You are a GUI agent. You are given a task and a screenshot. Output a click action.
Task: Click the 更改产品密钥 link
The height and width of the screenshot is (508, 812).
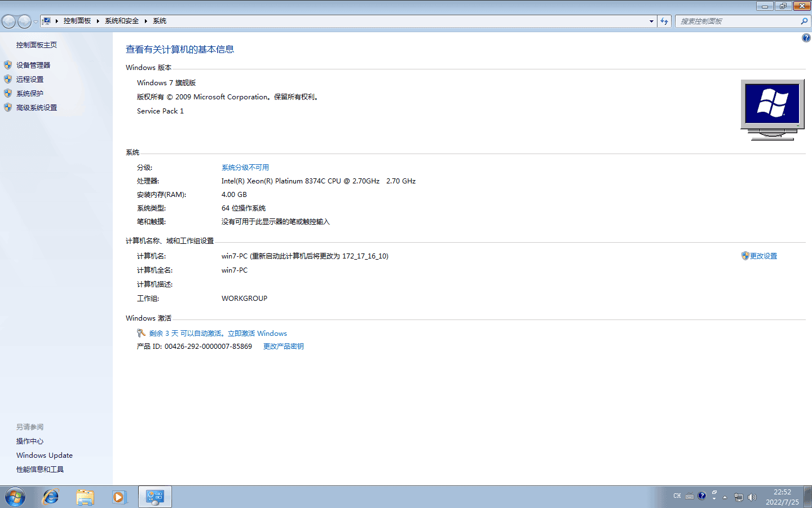284,347
